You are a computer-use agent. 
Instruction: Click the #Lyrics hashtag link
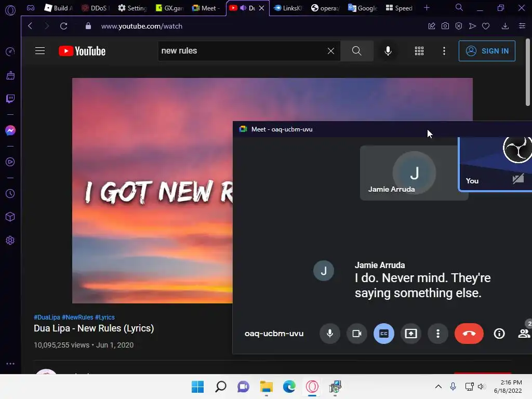pos(105,317)
